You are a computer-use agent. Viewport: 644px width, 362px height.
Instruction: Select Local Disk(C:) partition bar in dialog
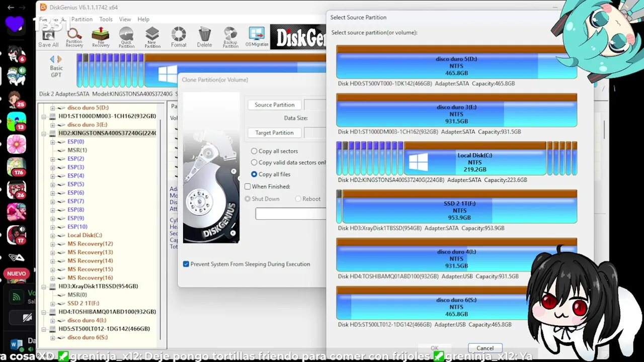click(x=475, y=158)
